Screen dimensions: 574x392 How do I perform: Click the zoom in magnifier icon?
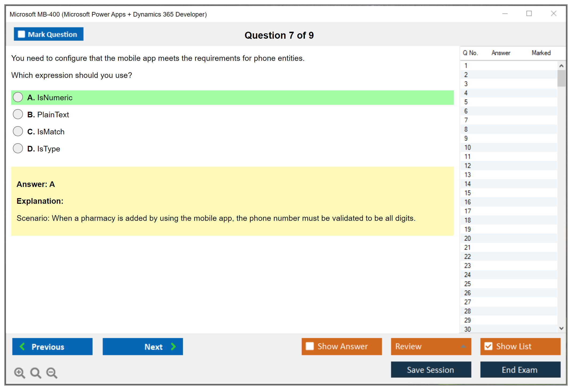[x=19, y=373]
